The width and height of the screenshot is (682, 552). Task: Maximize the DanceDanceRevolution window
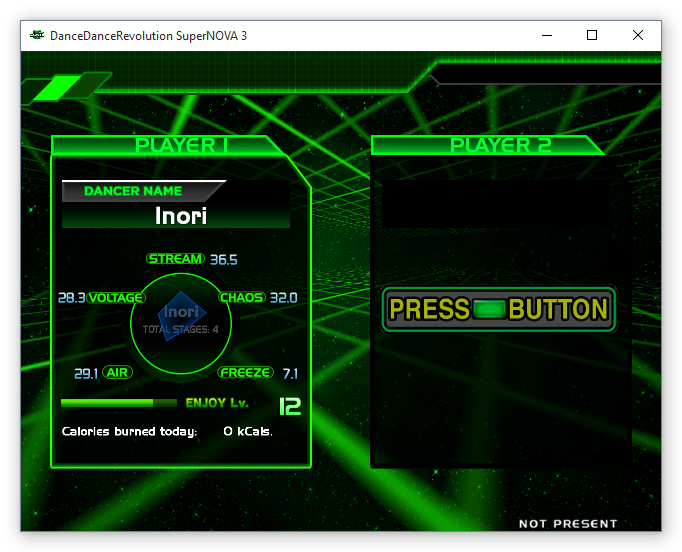pos(592,35)
